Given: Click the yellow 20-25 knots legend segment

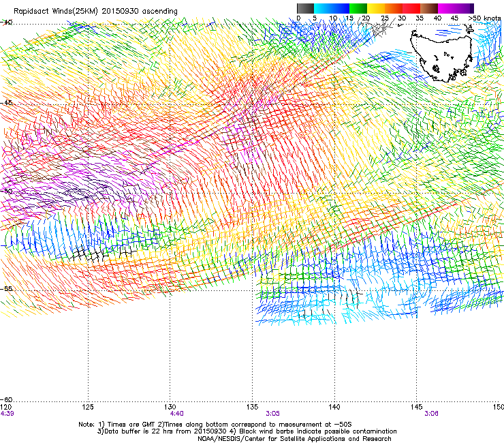Looking at the screenshot, I should pos(376,8).
